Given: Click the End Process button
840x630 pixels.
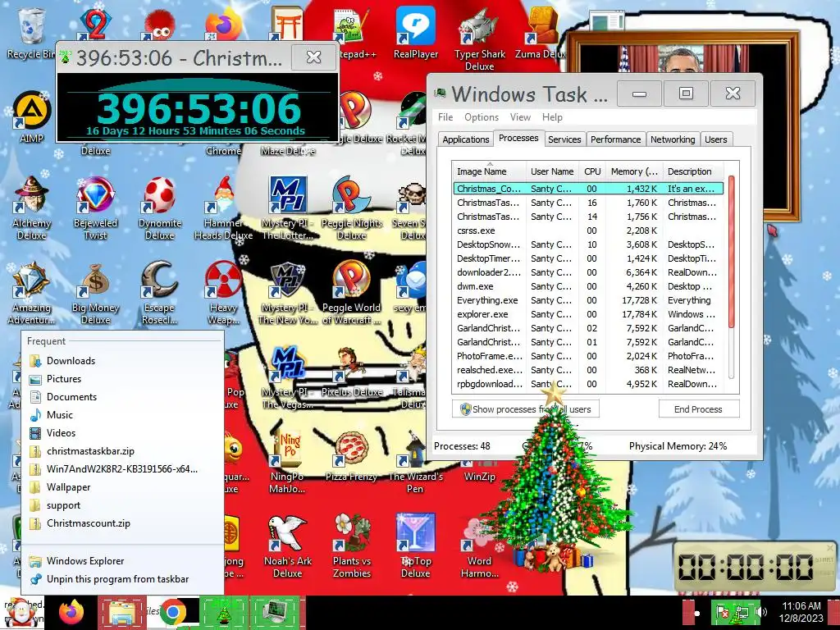Looking at the screenshot, I should pyautogui.click(x=698, y=409).
